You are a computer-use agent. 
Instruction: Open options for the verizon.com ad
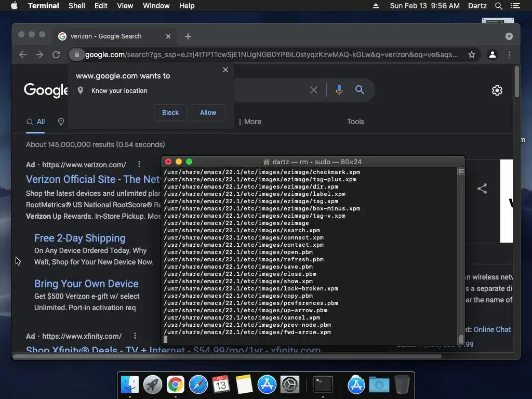[139, 165]
